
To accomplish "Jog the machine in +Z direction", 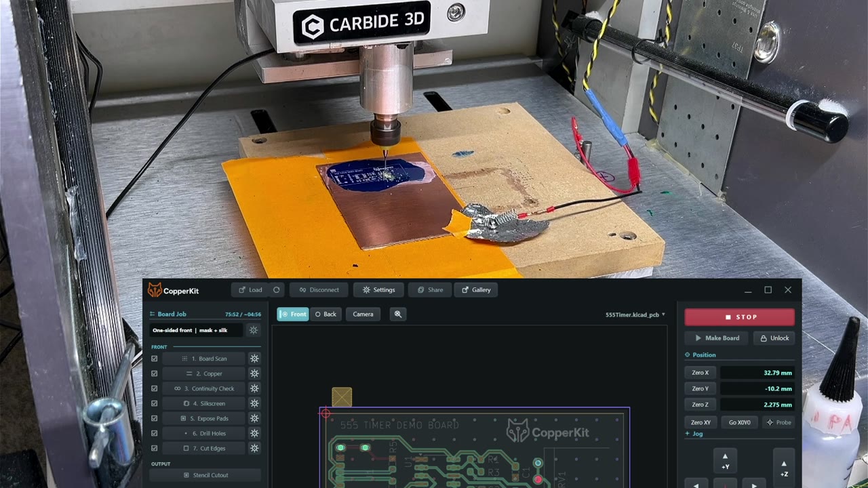I will 784,468.
